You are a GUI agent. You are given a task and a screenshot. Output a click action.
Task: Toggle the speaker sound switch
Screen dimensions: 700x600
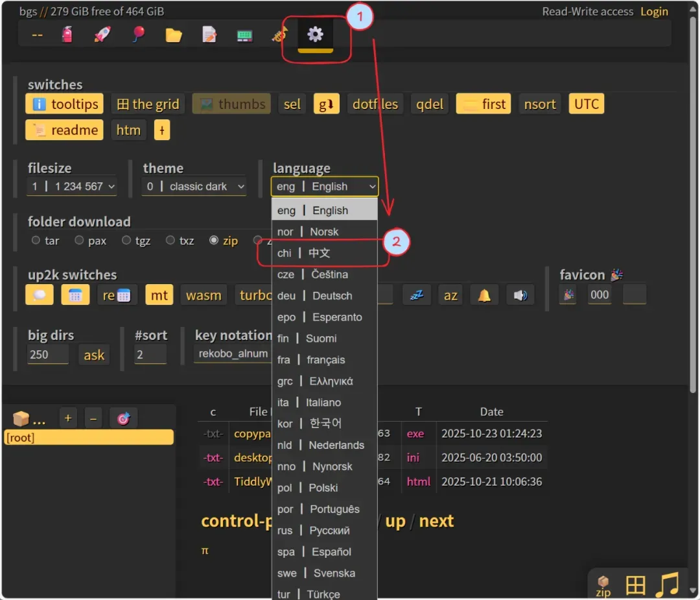tap(520, 295)
